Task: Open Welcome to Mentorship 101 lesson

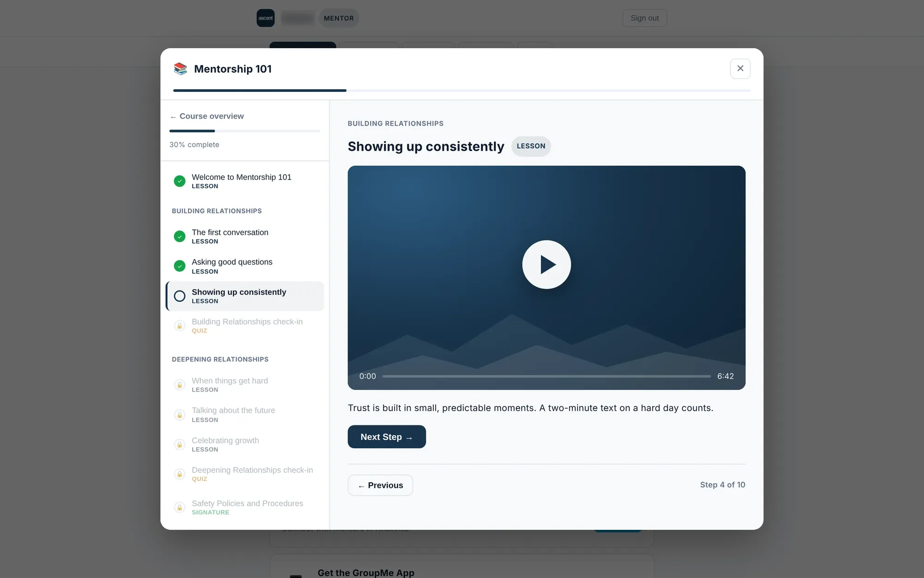Action: point(245,181)
